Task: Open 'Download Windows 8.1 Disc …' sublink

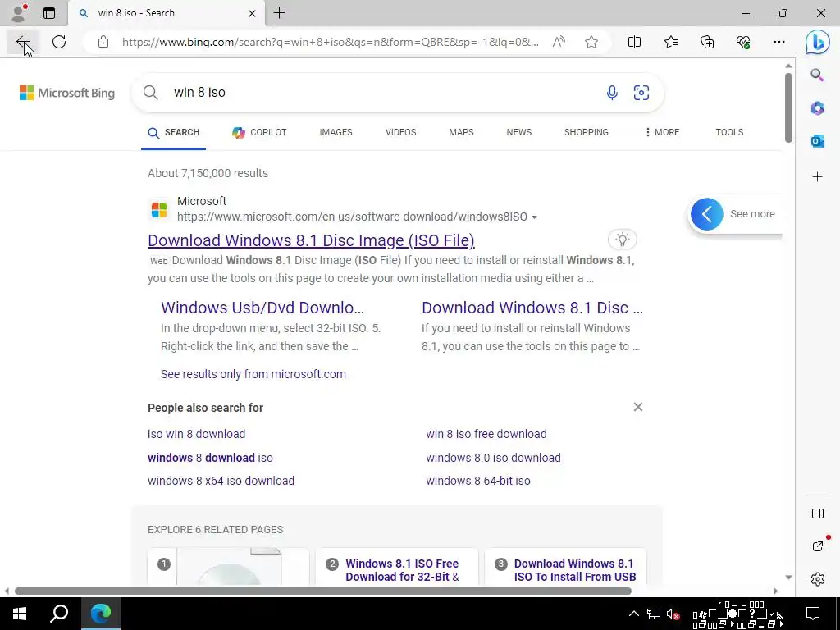Action: [x=532, y=308]
